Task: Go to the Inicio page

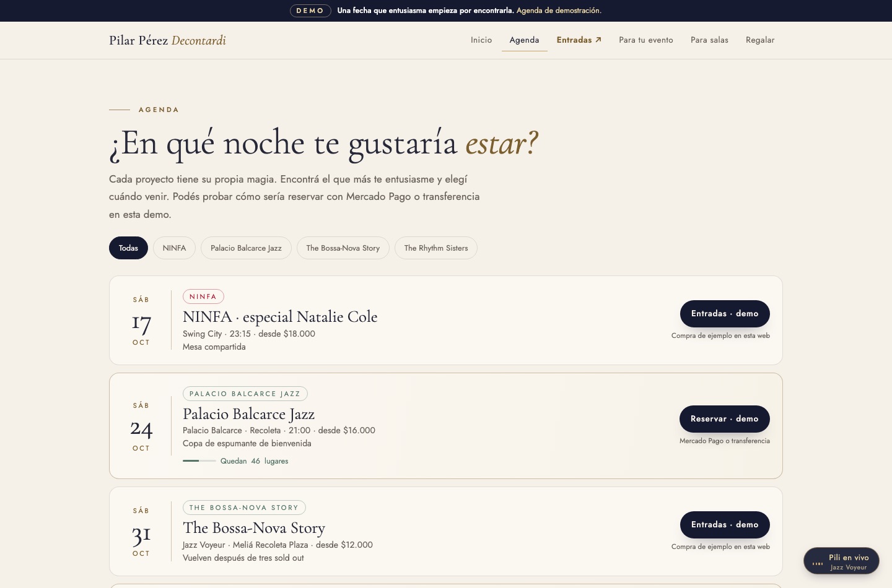Action: point(481,40)
